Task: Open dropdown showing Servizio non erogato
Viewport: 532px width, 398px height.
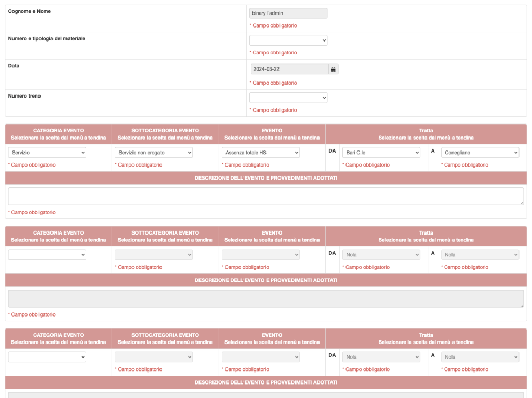Action: 154,153
